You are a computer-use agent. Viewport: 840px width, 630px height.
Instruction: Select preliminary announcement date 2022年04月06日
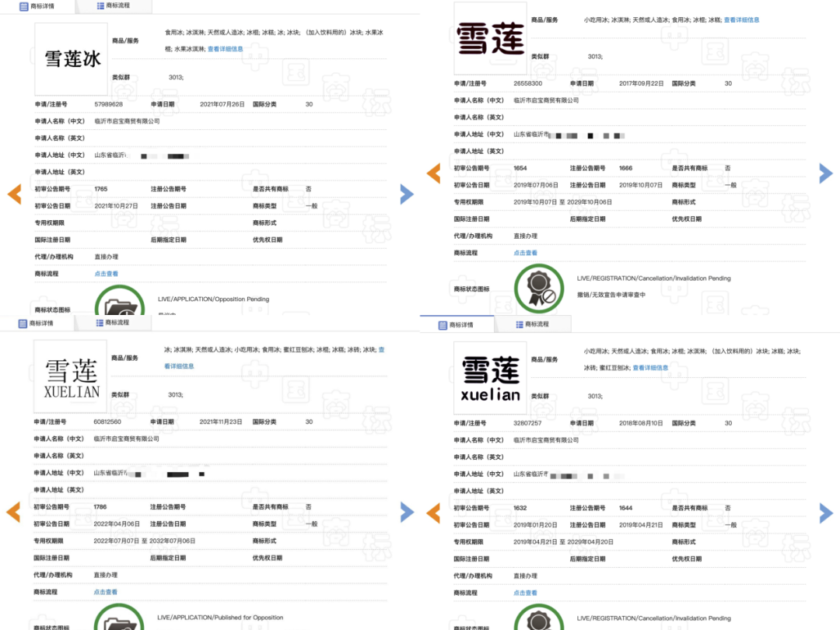click(116, 524)
